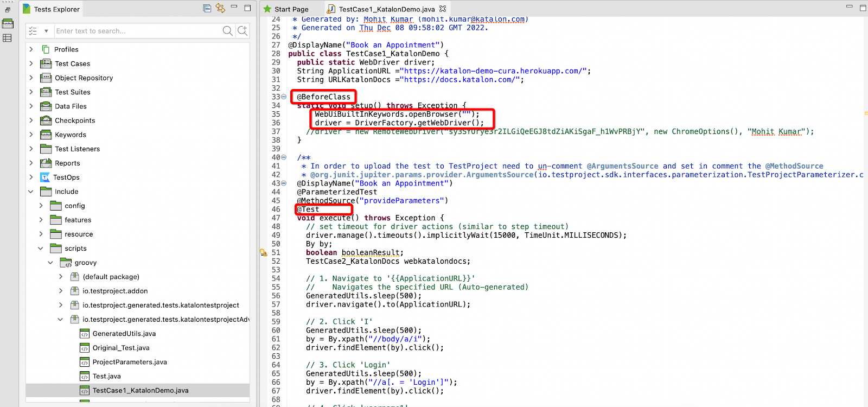Screen dimensions: 868x407
Task: Click the Link with Editor arrows icon
Action: 220,8
